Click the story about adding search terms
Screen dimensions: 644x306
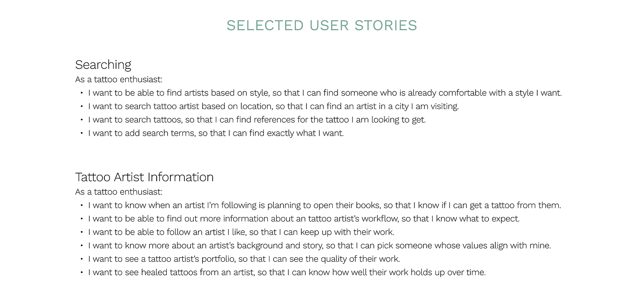[216, 133]
